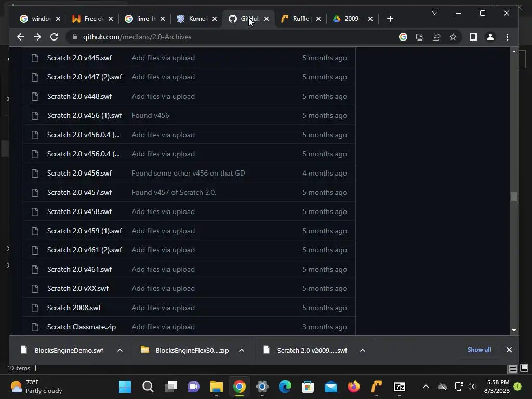
Task: Close the Ruffle tab
Action: click(x=318, y=19)
